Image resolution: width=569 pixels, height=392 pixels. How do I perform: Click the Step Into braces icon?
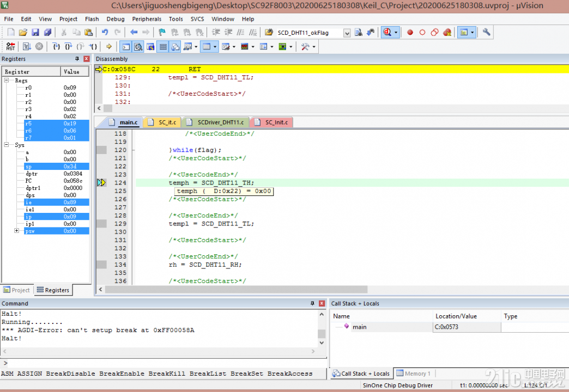pos(56,47)
